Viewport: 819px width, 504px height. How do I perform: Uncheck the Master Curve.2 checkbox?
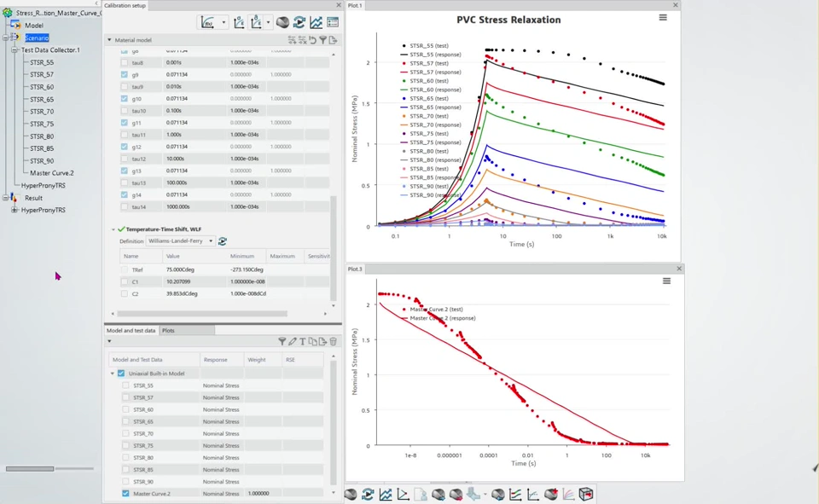[125, 494]
